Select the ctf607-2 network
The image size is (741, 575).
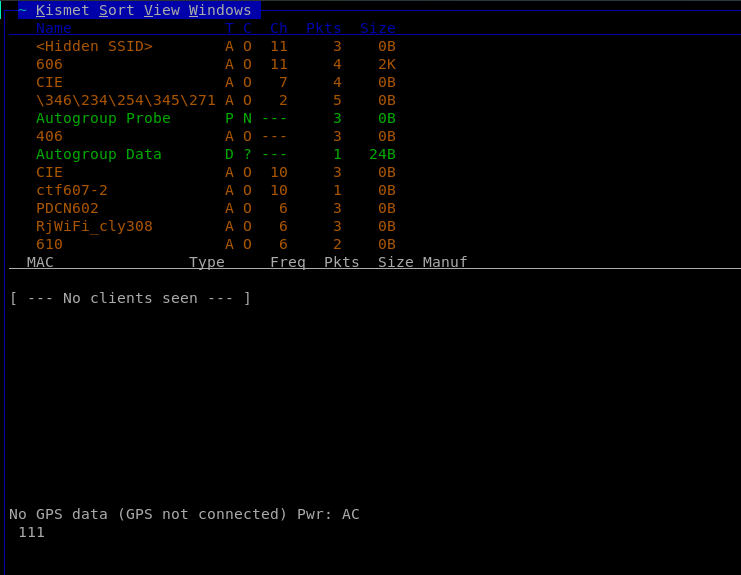(71, 190)
